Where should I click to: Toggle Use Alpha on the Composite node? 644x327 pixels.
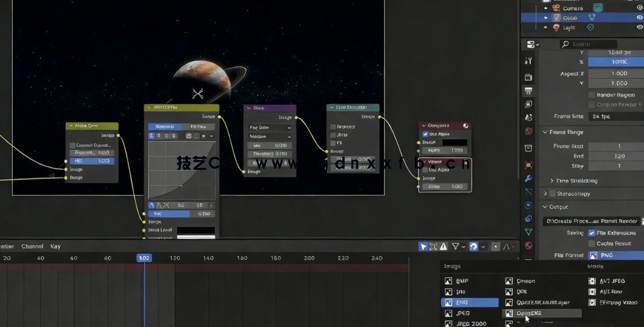tap(425, 134)
